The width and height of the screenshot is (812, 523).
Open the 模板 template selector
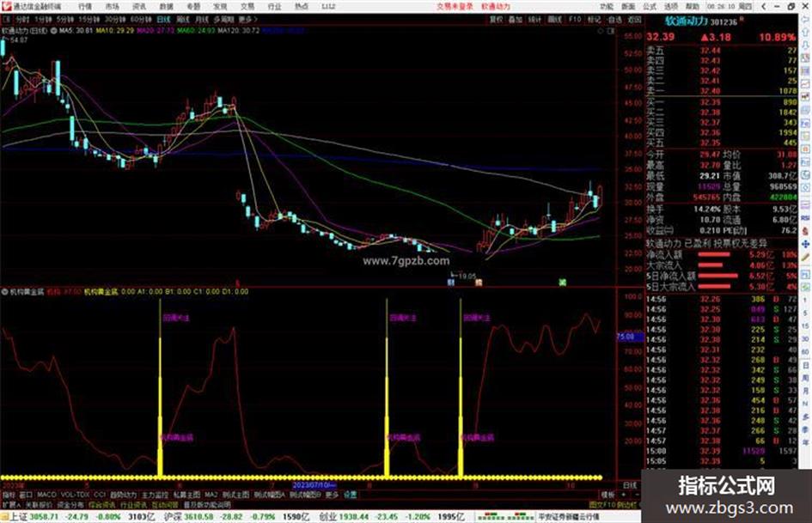pyautogui.click(x=607, y=495)
